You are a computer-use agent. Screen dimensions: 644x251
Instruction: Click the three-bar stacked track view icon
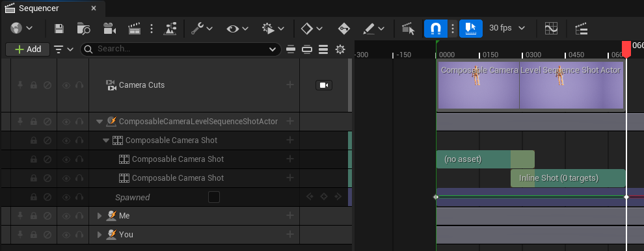(323, 49)
